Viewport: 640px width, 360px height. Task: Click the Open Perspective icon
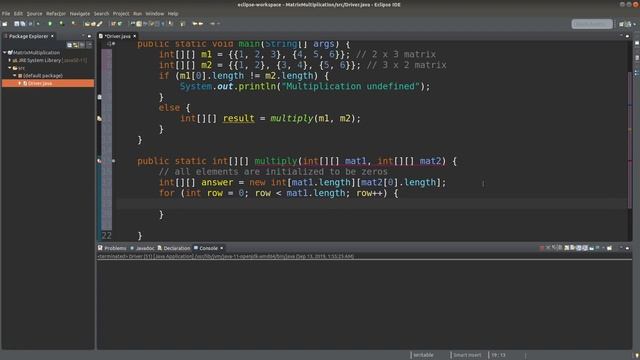coord(622,24)
